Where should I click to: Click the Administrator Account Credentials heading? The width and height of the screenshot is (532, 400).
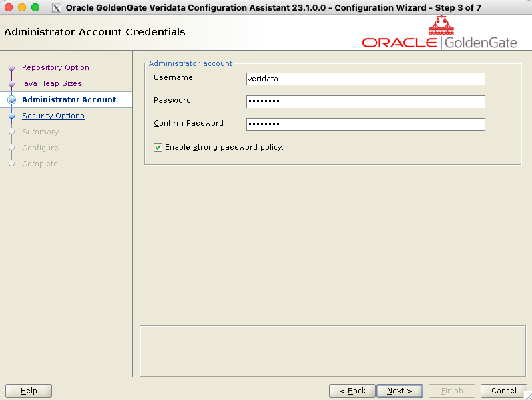click(95, 32)
